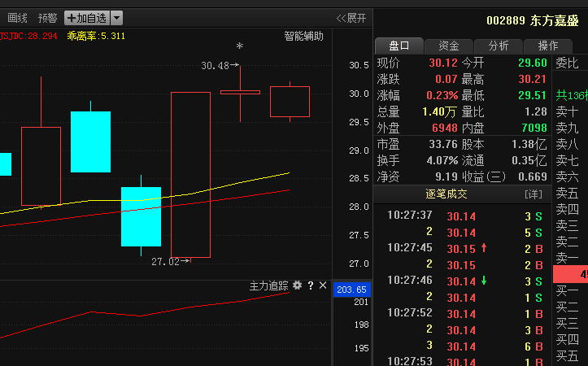
Task: Click the 27.02 low price label
Action: [165, 262]
